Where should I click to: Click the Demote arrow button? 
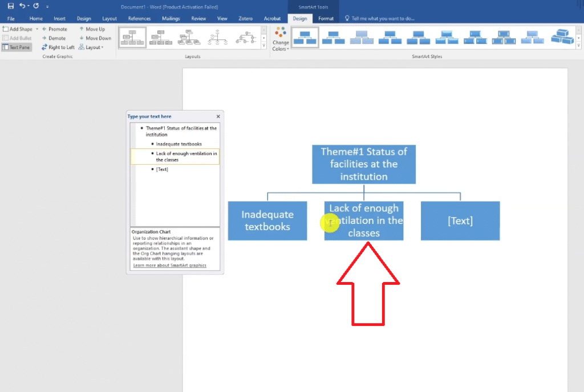click(54, 38)
